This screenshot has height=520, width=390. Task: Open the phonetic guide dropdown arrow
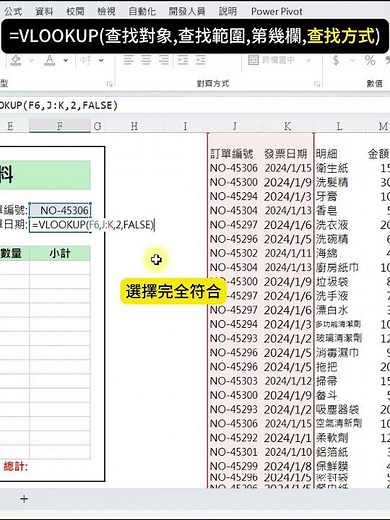click(x=101, y=60)
